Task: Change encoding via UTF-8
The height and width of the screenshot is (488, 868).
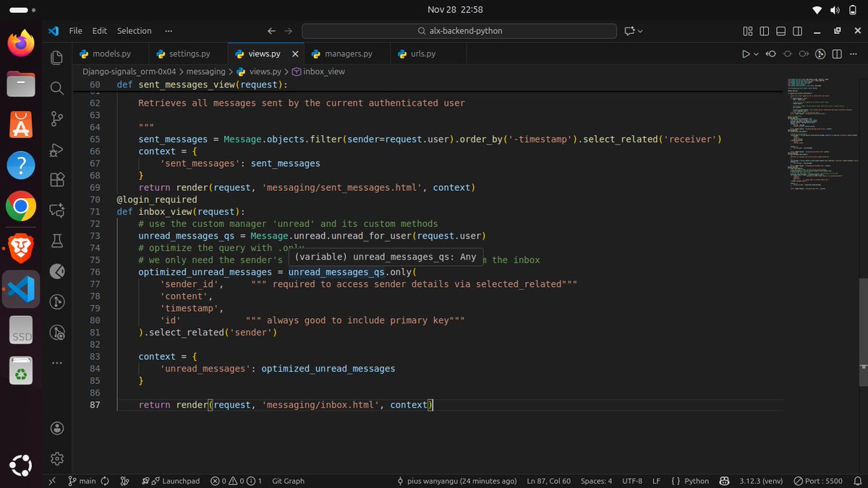Action: click(x=632, y=481)
